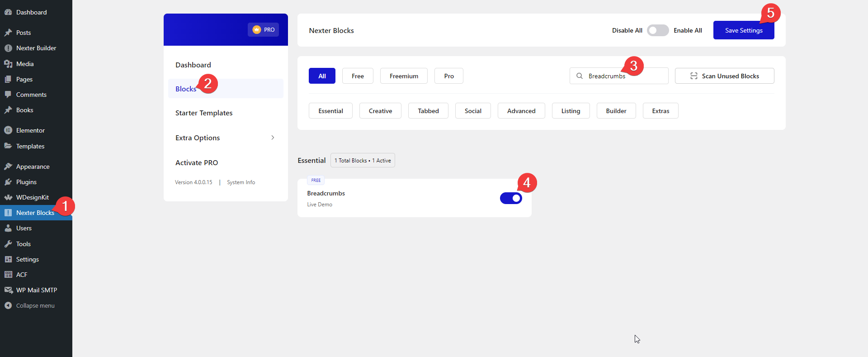Filter blocks by Essential category

click(x=330, y=111)
